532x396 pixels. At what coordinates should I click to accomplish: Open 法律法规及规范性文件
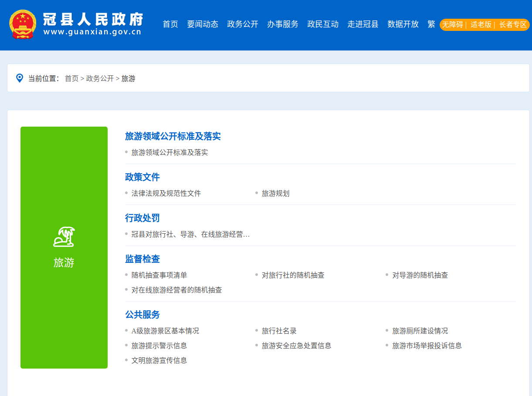166,194
